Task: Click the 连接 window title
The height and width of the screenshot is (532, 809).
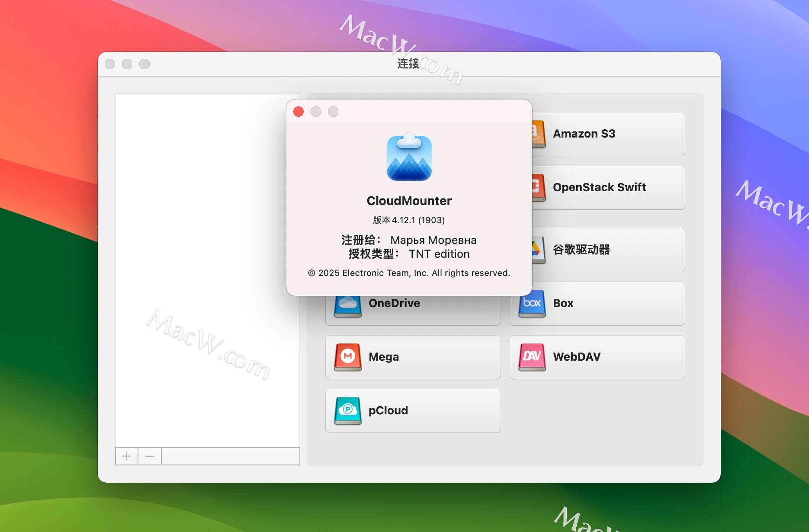Action: click(x=408, y=64)
